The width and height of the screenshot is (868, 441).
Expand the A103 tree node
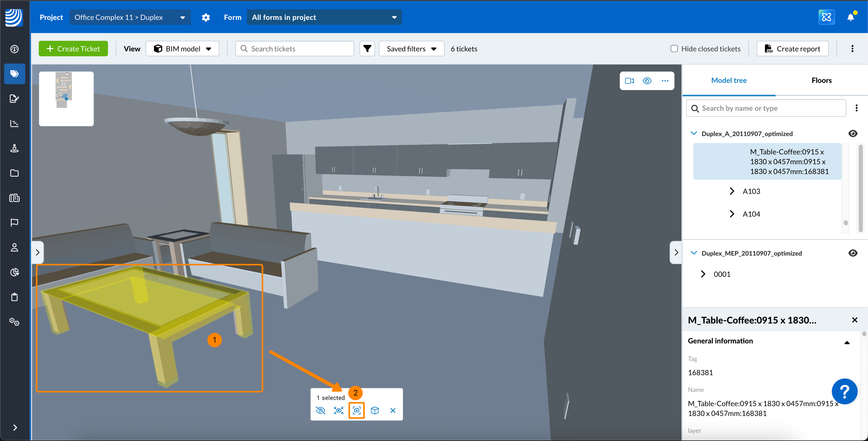(x=732, y=191)
